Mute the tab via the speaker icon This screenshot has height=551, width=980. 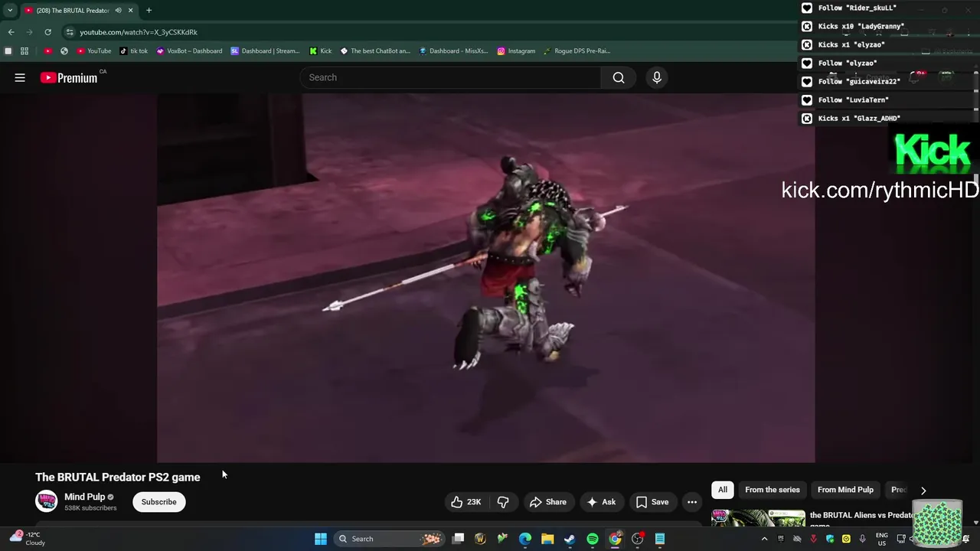coord(118,11)
